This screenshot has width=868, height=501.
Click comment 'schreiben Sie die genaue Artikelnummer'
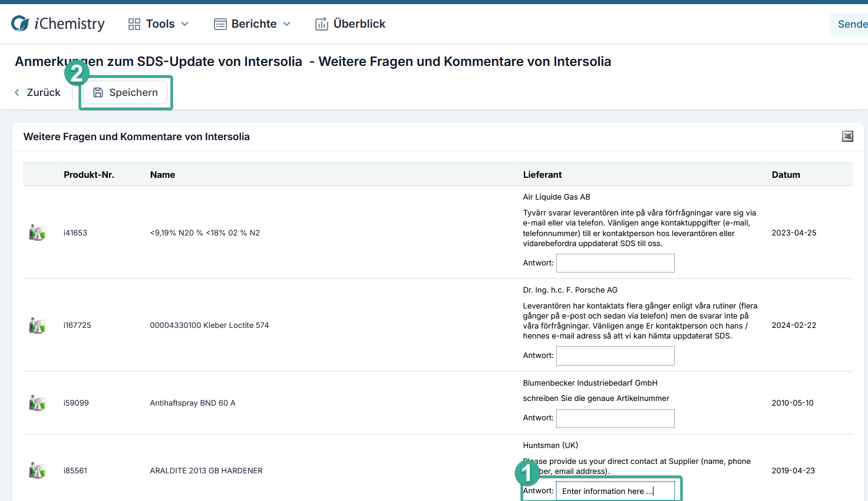[x=596, y=398]
